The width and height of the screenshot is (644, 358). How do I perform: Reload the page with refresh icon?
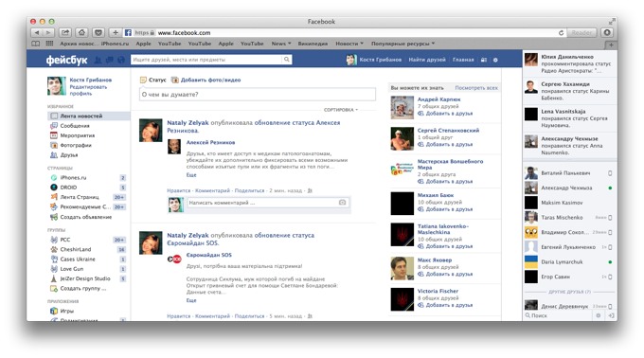(561, 33)
